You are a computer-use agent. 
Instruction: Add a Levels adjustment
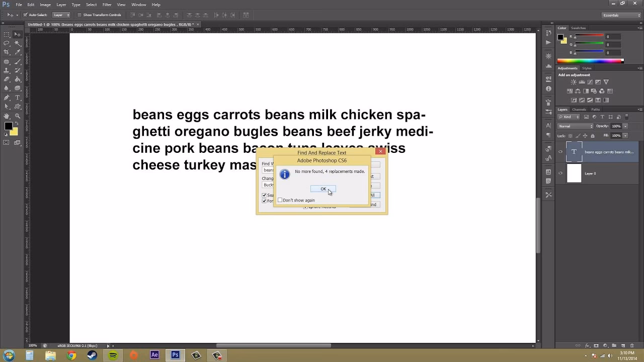[582, 82]
